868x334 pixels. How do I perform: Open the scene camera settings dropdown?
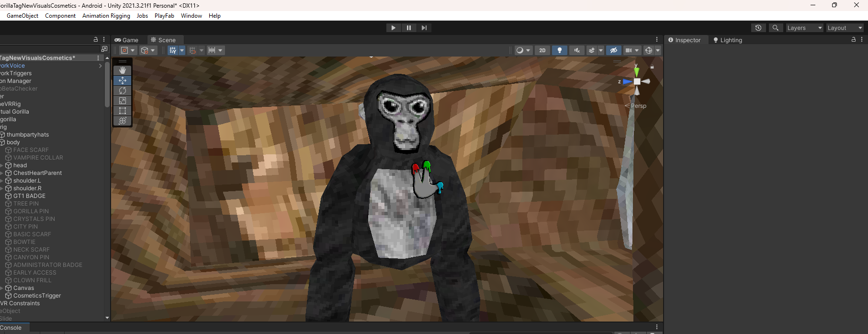(632, 50)
